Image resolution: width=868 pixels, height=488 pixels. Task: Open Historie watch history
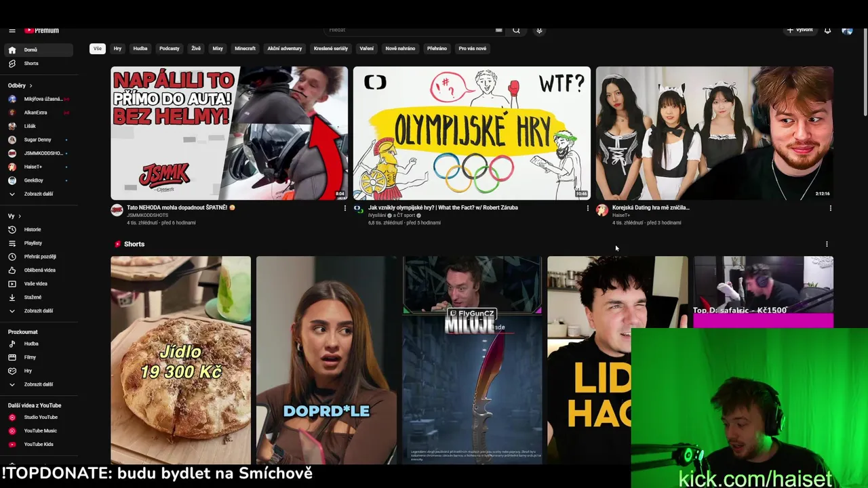coord(38,229)
